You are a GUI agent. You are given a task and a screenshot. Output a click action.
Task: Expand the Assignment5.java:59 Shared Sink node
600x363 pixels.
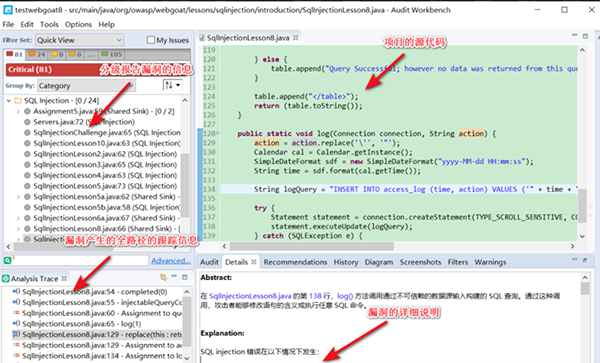18,111
